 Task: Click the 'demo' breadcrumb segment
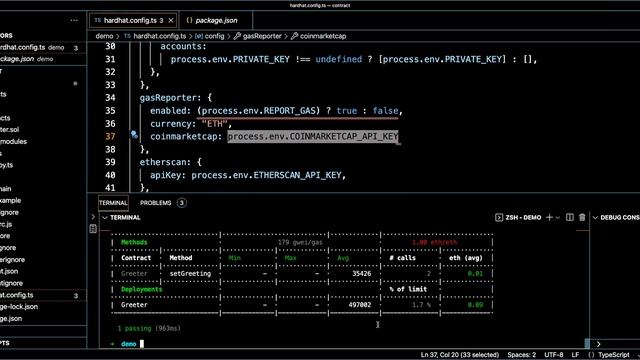tap(104, 36)
